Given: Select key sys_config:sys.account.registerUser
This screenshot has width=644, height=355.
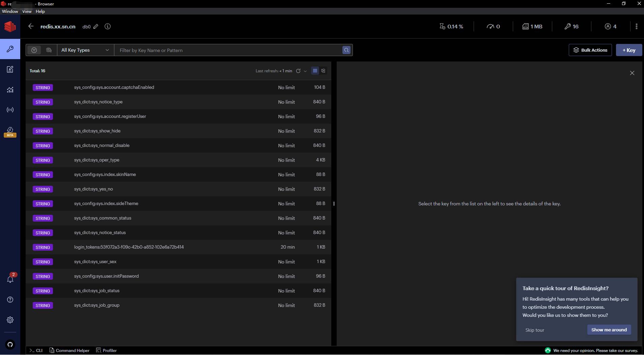Looking at the screenshot, I should point(178,117).
